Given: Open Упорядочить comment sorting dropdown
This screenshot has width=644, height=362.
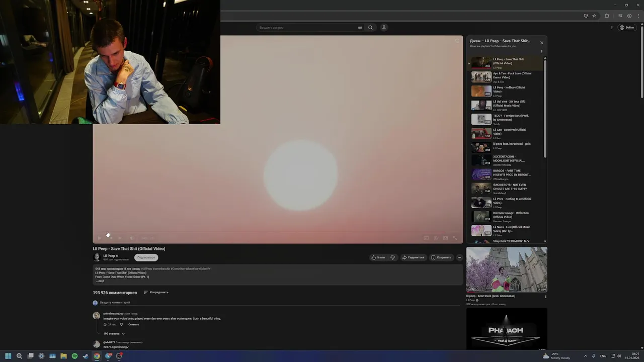Looking at the screenshot, I should pos(156,292).
